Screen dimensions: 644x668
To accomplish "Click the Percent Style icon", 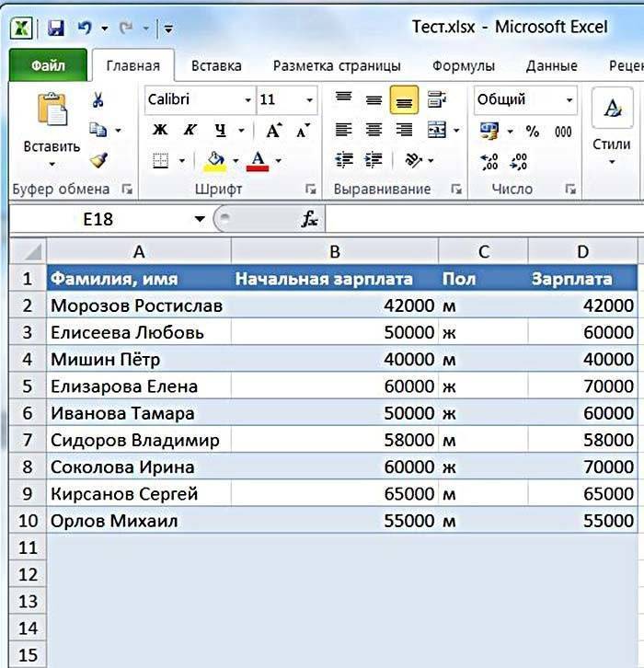I will point(533,132).
